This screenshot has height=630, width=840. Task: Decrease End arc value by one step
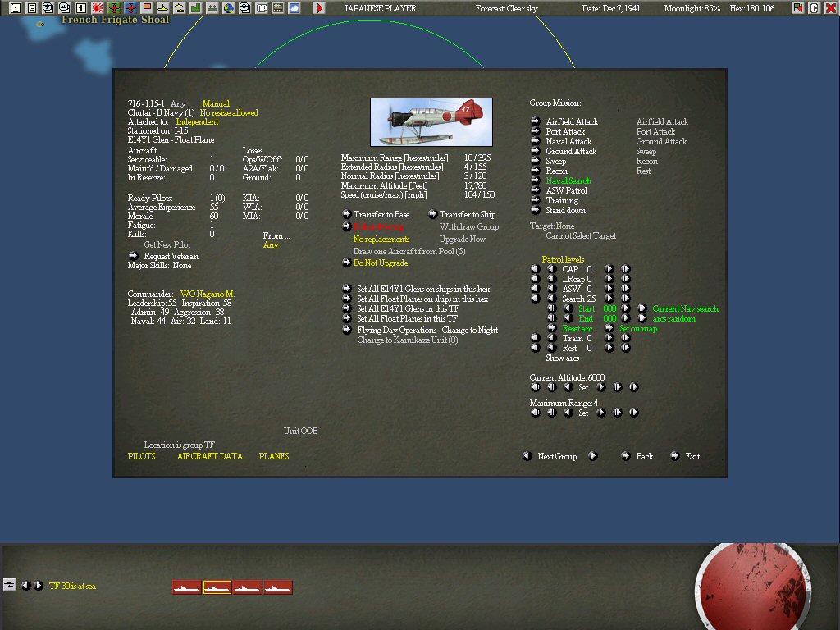(x=568, y=318)
